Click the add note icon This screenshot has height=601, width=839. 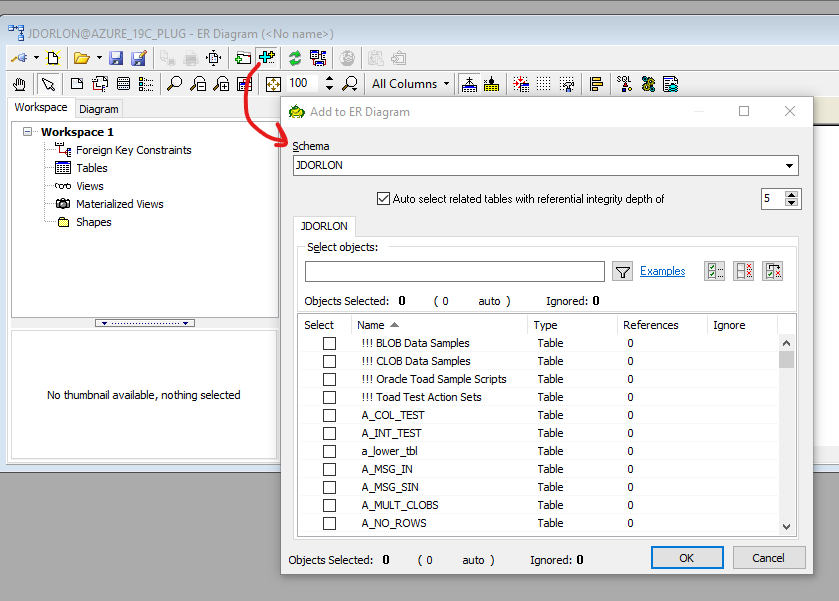click(77, 84)
